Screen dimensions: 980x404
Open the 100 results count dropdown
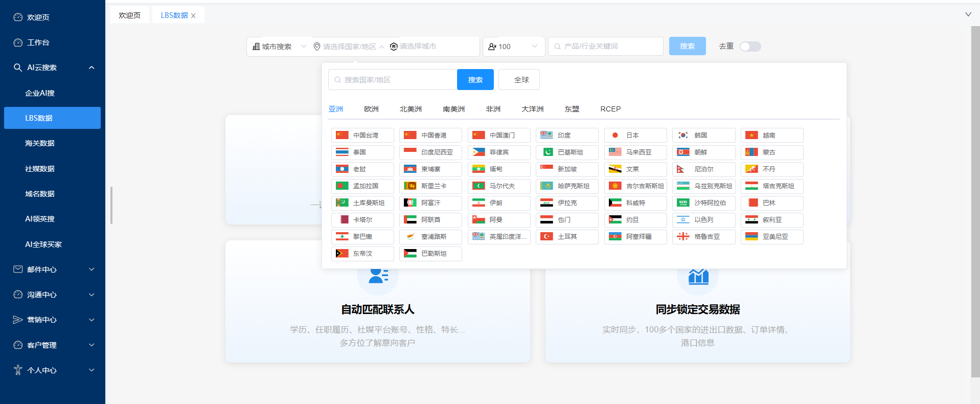coord(514,47)
